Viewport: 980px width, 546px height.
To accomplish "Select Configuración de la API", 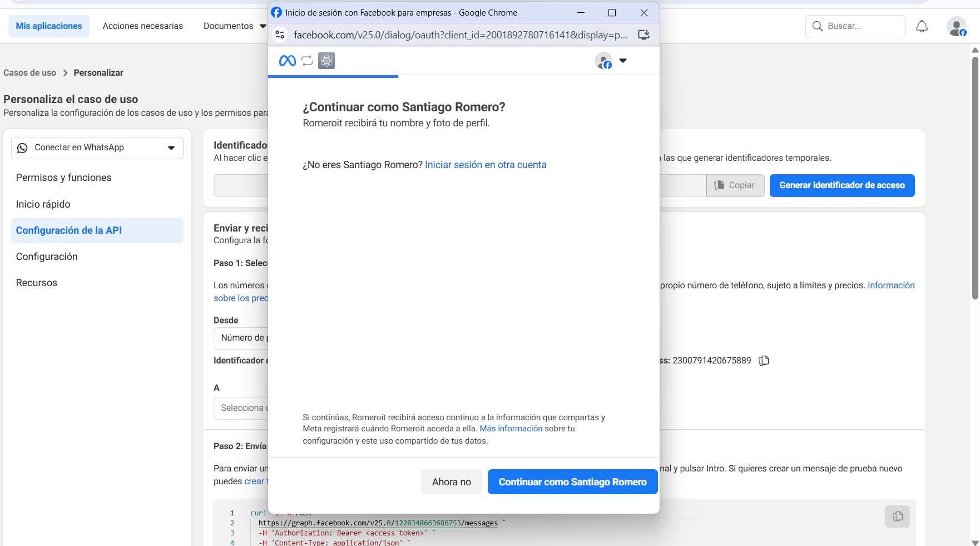I will point(97,230).
